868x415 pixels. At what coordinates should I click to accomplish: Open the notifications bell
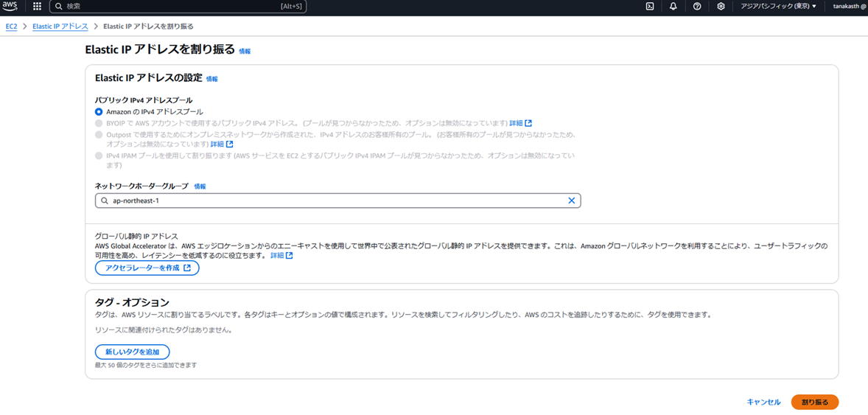coord(673,7)
